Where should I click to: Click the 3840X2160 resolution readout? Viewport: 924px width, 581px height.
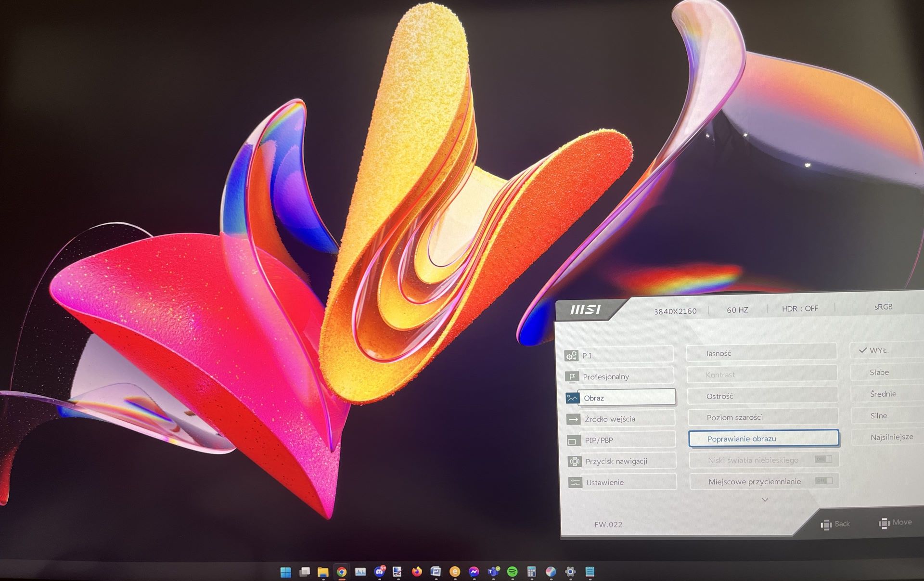(x=675, y=311)
